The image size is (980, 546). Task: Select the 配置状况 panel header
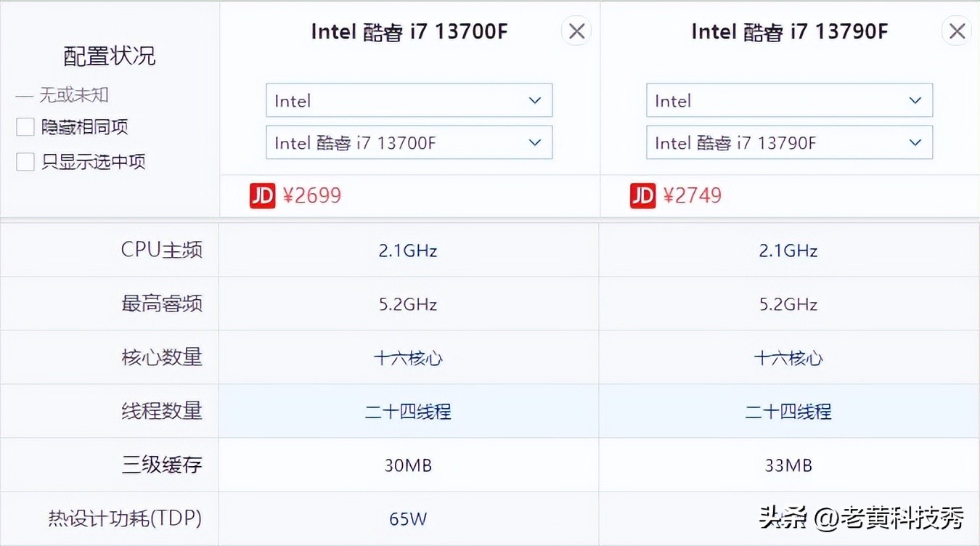(x=109, y=55)
